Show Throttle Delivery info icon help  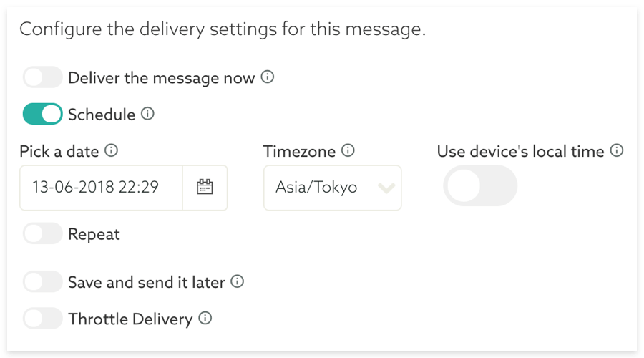(x=205, y=319)
